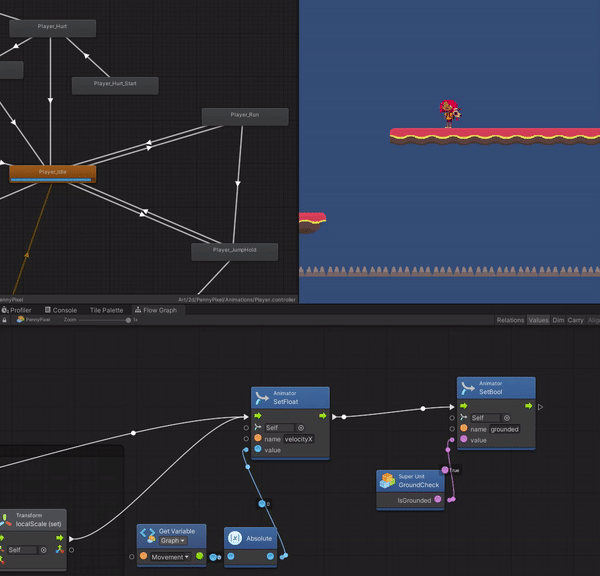Screen dimensions: 600x576
Task: Click the Self target picker on SetFloat
Action: (303, 428)
